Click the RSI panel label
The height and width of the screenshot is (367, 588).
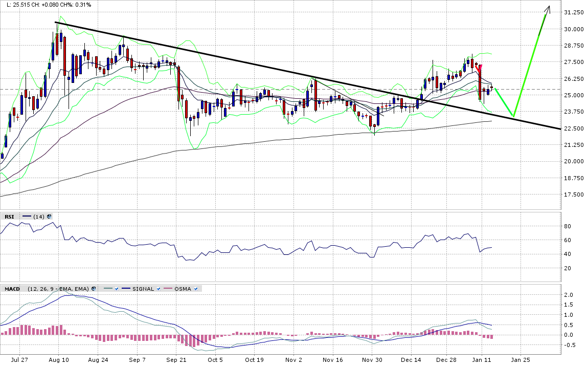click(x=9, y=217)
